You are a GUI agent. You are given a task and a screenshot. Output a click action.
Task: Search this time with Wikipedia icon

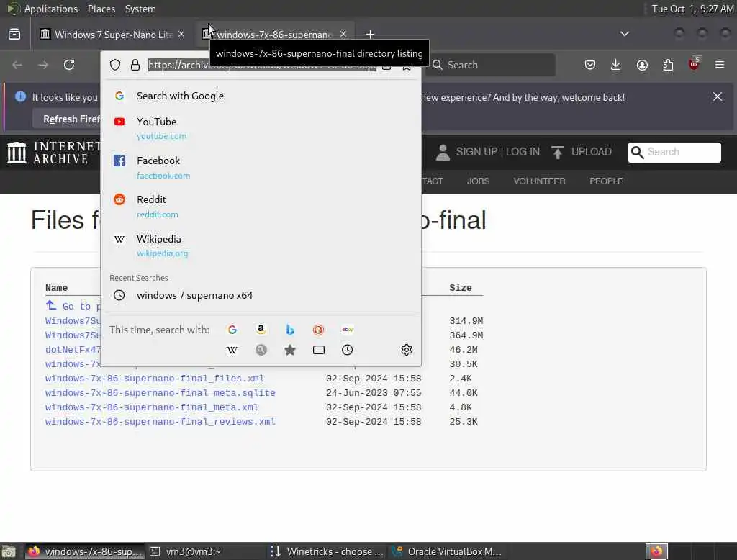(232, 350)
